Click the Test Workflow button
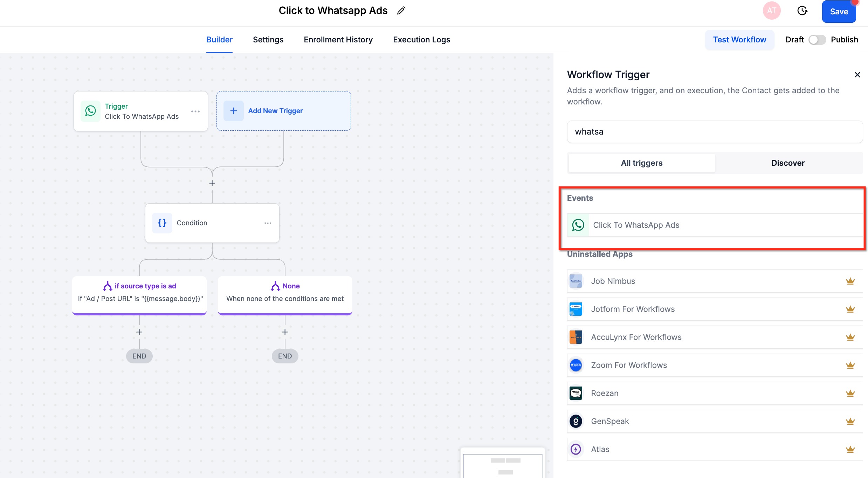This screenshot has height=478, width=868. click(x=739, y=40)
